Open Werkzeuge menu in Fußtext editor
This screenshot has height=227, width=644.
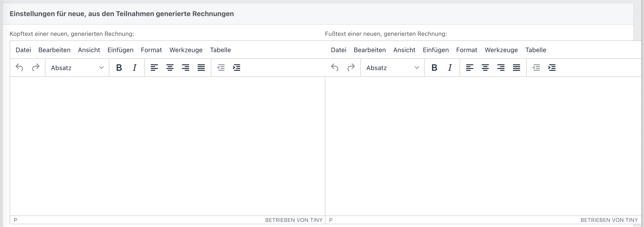click(x=501, y=50)
